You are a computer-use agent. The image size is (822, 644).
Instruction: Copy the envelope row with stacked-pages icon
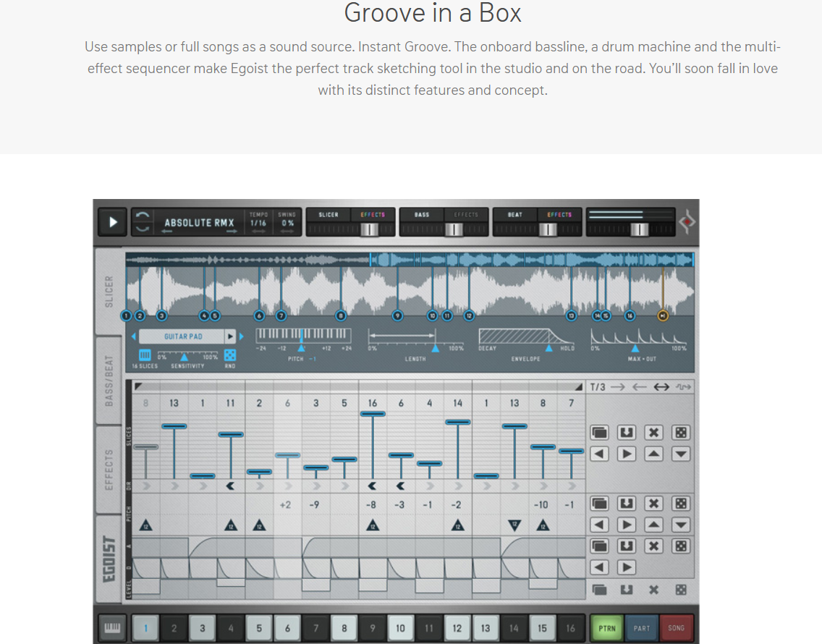[599, 546]
